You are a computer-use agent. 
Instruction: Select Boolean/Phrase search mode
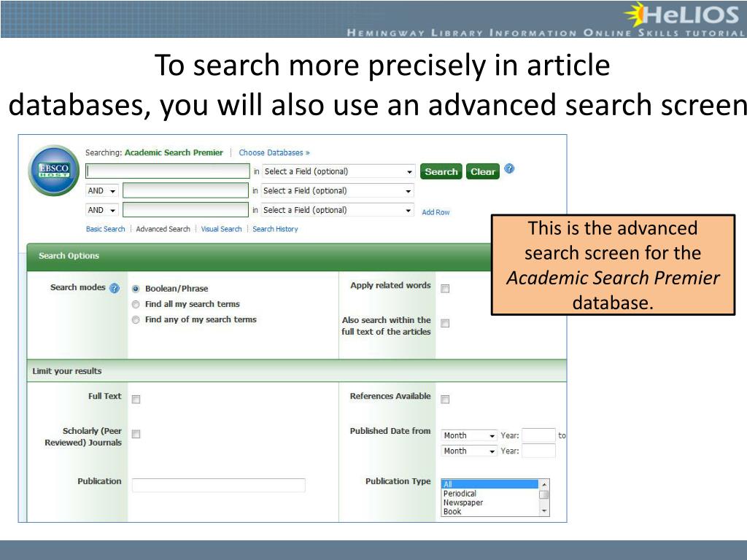click(x=136, y=289)
